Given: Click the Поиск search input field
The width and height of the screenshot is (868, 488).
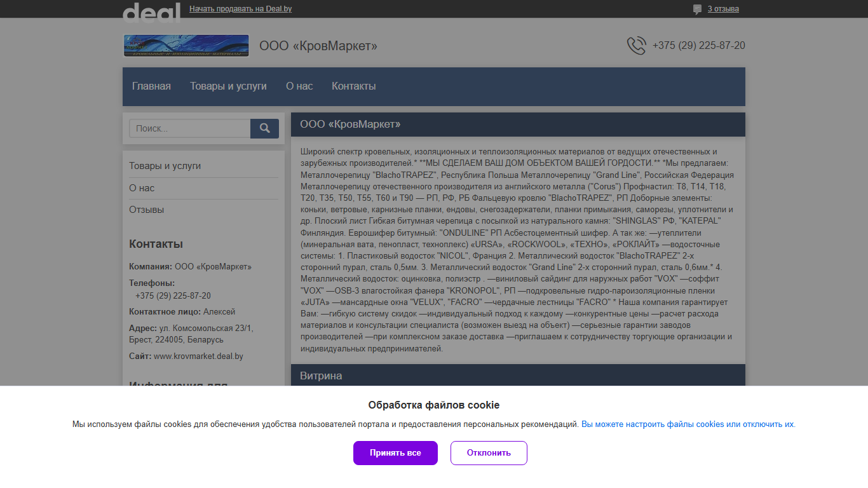Looking at the screenshot, I should [x=190, y=128].
